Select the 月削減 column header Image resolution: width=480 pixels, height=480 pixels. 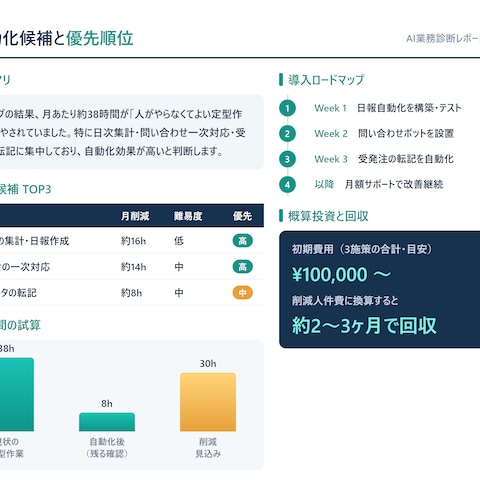click(135, 216)
